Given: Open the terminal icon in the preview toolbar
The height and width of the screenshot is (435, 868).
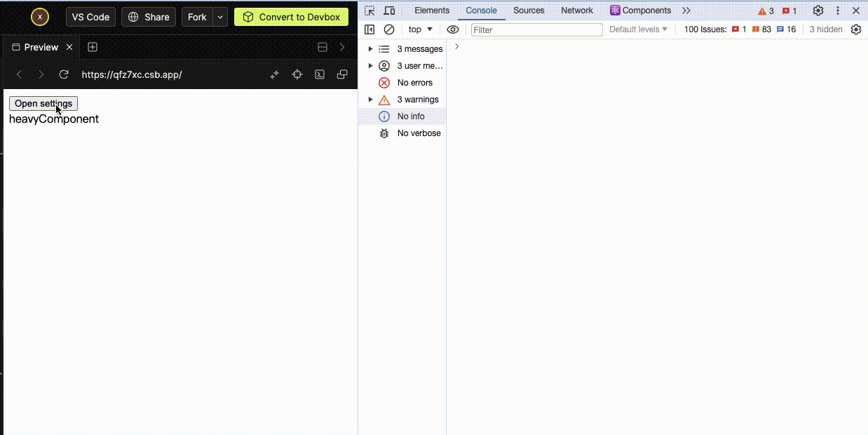Looking at the screenshot, I should click(x=320, y=74).
